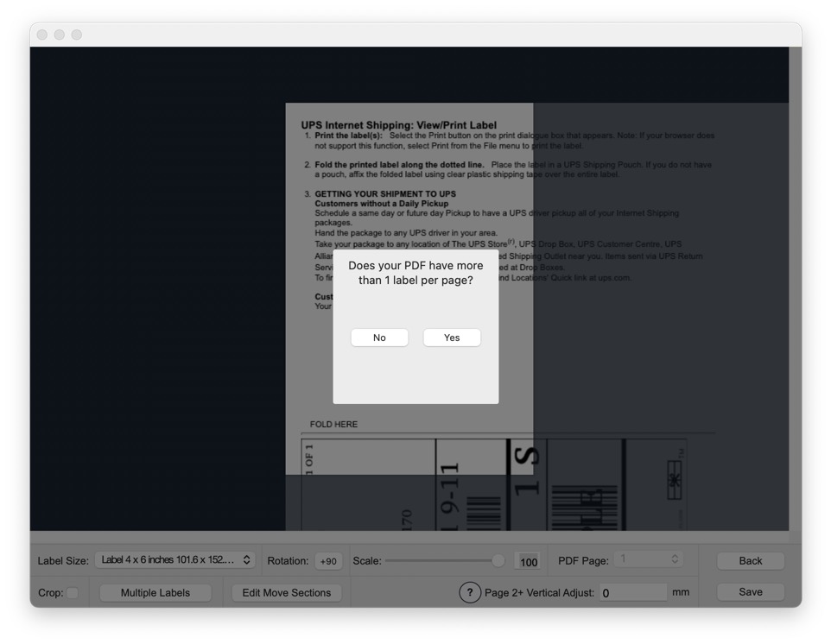Click Yes in the PDF label dialog
This screenshot has width=831, height=644.
pos(452,338)
